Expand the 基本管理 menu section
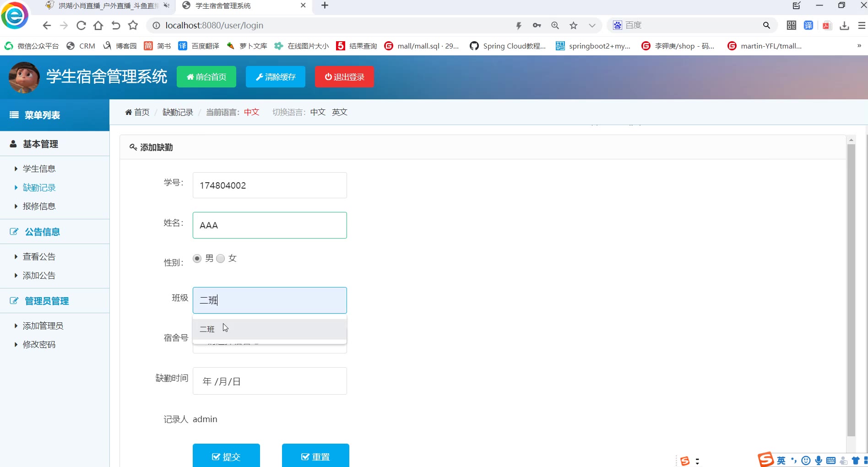The image size is (868, 467). tap(54, 144)
